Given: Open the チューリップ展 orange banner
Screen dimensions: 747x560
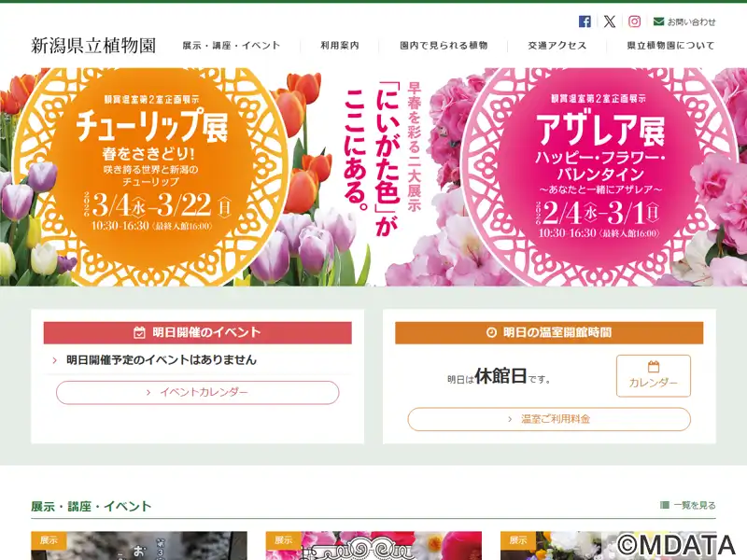Looking at the screenshot, I should click(150, 176).
